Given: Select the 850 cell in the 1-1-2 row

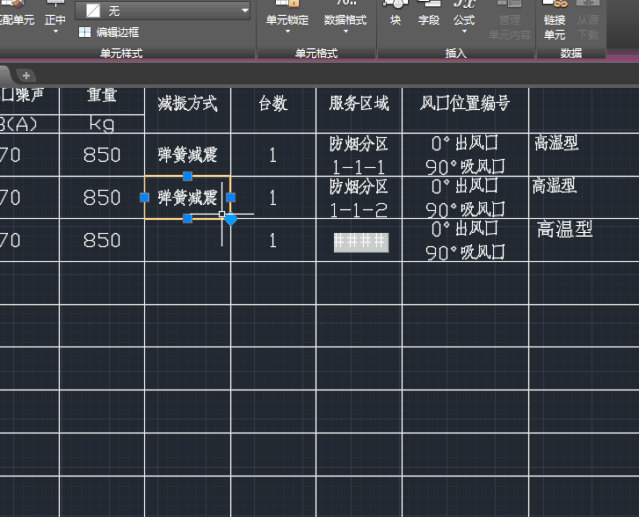Looking at the screenshot, I should (x=102, y=198).
